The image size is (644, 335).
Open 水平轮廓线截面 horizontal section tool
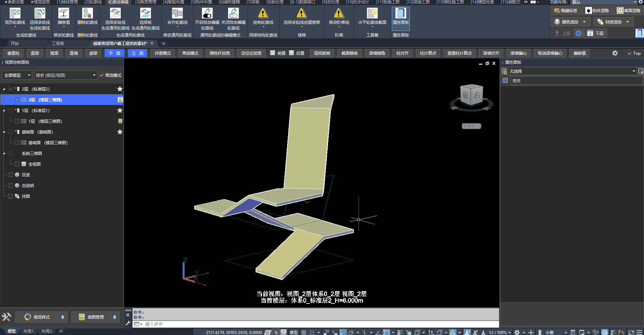tap(372, 14)
